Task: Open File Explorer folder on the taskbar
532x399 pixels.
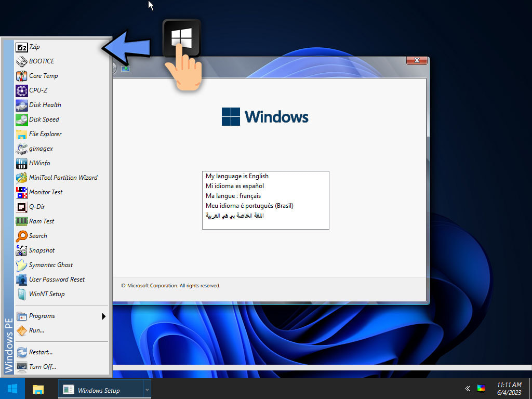Action: point(38,389)
